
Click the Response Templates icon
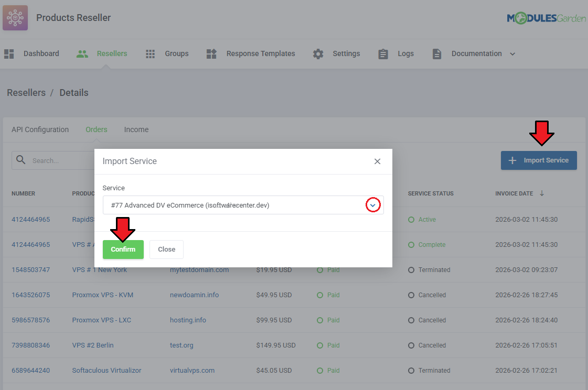pyautogui.click(x=211, y=53)
